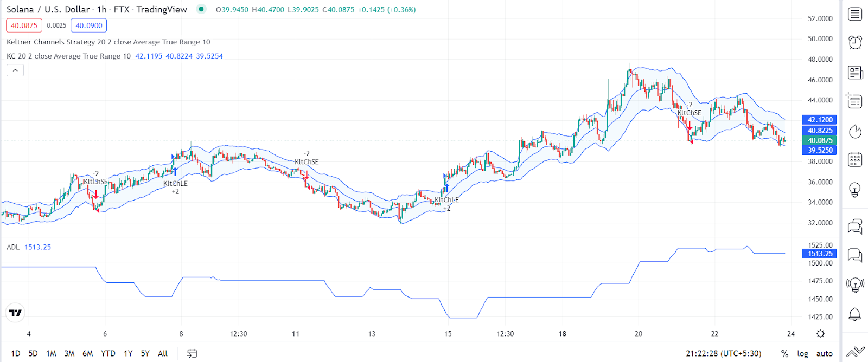
Task: Click the red sell price 40.0875 button
Action: [x=24, y=25]
